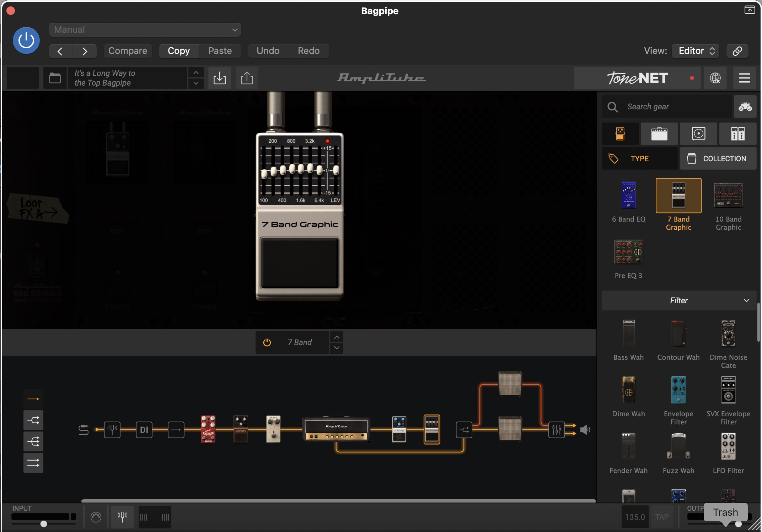
Task: Step 7 Band model selector up
Action: [337, 337]
